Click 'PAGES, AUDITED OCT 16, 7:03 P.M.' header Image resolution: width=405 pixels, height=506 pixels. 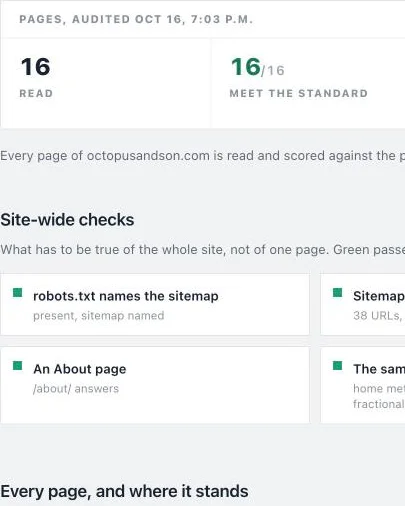click(136, 19)
